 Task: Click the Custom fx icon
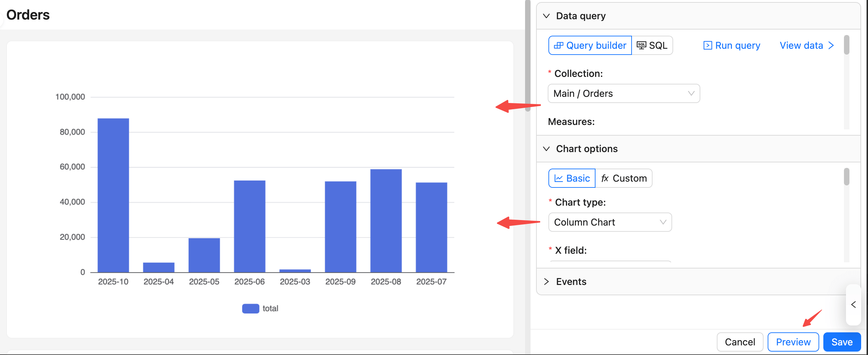tap(605, 178)
